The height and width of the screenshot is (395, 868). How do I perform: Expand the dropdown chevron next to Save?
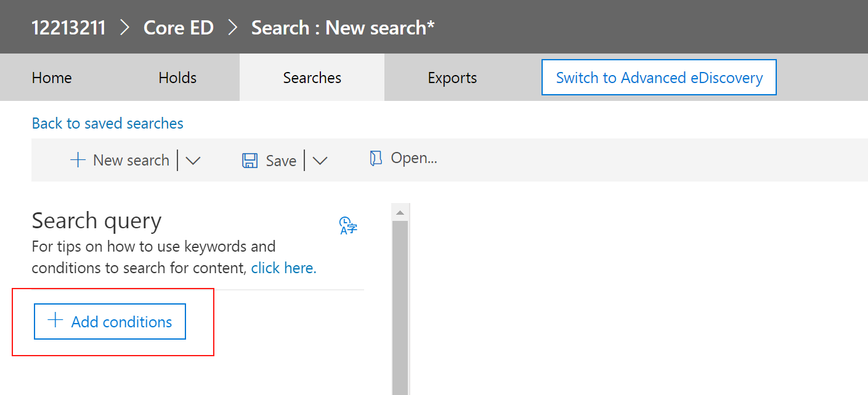point(320,161)
